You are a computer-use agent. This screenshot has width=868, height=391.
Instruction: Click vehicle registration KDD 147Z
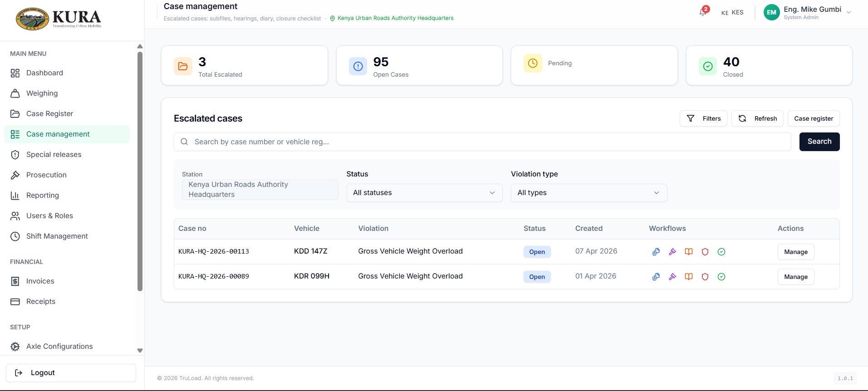[310, 251]
